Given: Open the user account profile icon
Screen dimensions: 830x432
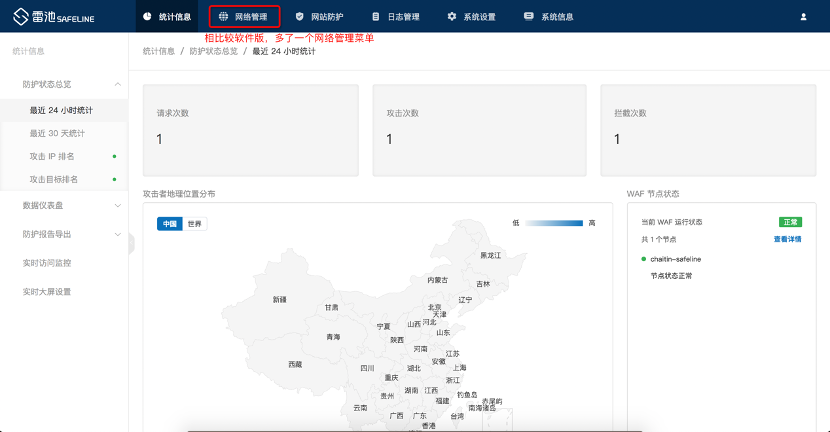Looking at the screenshot, I should tap(803, 17).
